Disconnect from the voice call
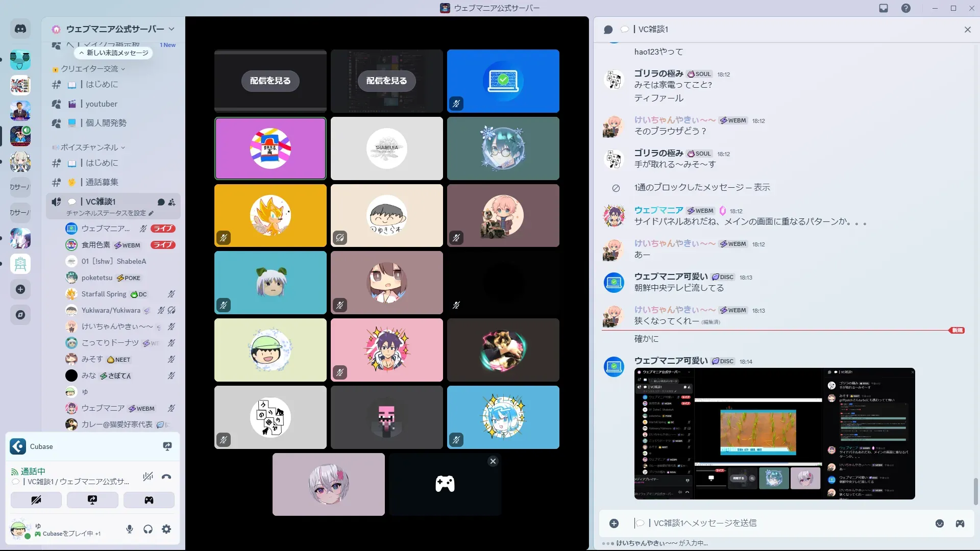The width and height of the screenshot is (980, 551). (x=166, y=477)
